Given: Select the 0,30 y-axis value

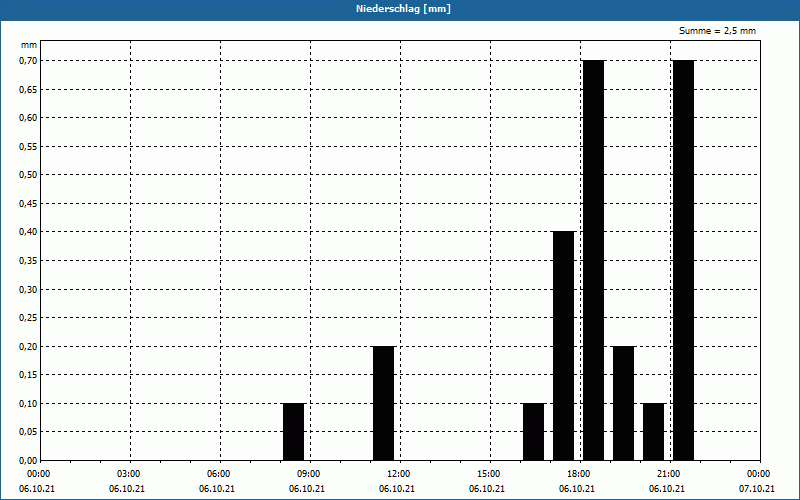Looking at the screenshot, I should pos(29,289).
